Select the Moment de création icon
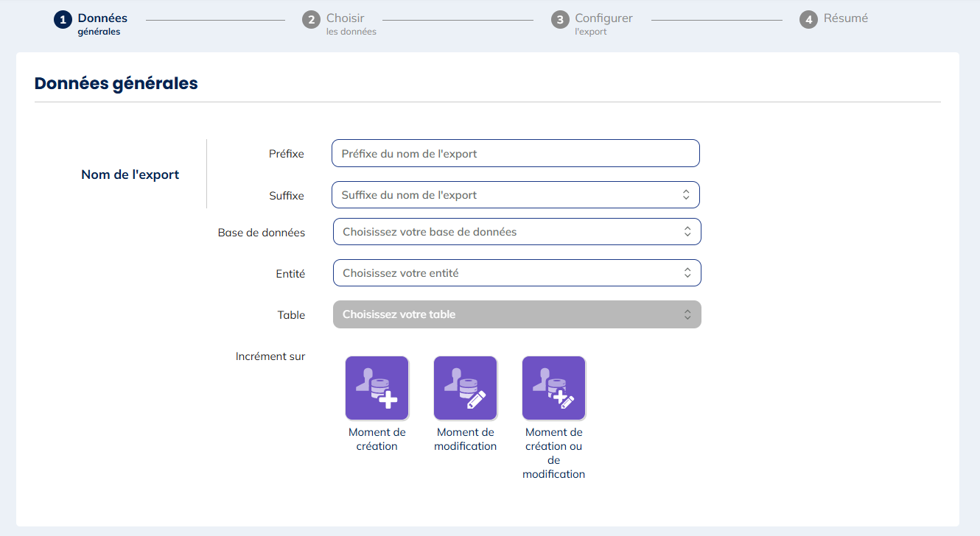The image size is (980, 536). [377, 388]
